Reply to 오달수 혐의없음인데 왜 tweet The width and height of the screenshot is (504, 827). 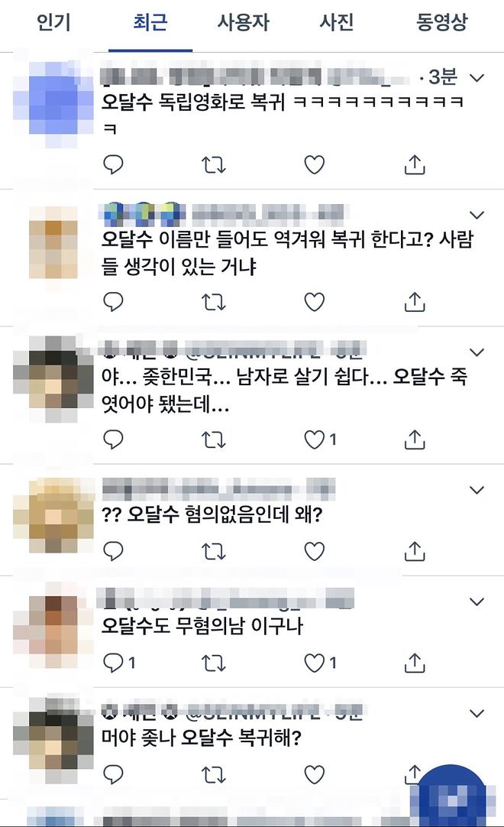coord(113,551)
